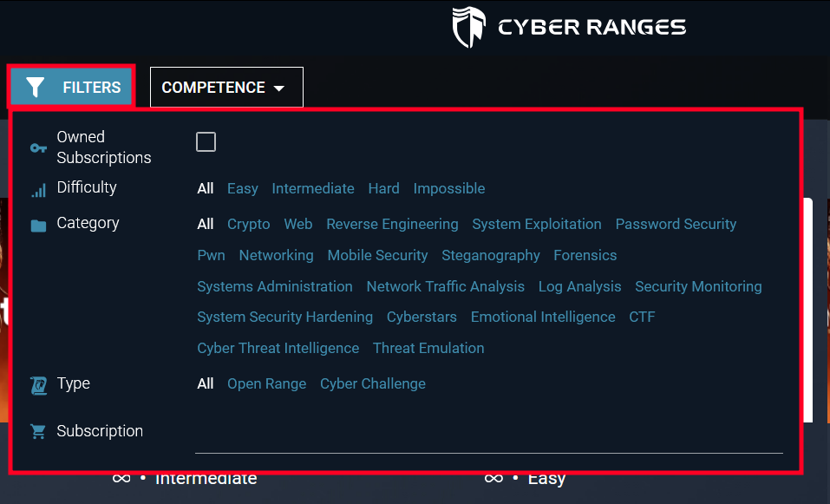The width and height of the screenshot is (830, 504).
Task: Click the Reverse Engineering category link
Action: pos(392,224)
